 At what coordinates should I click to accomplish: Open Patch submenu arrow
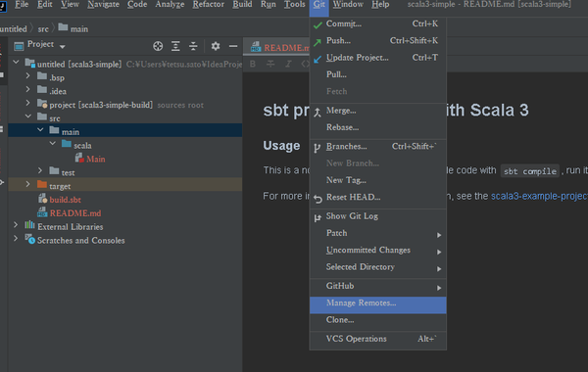click(x=439, y=235)
